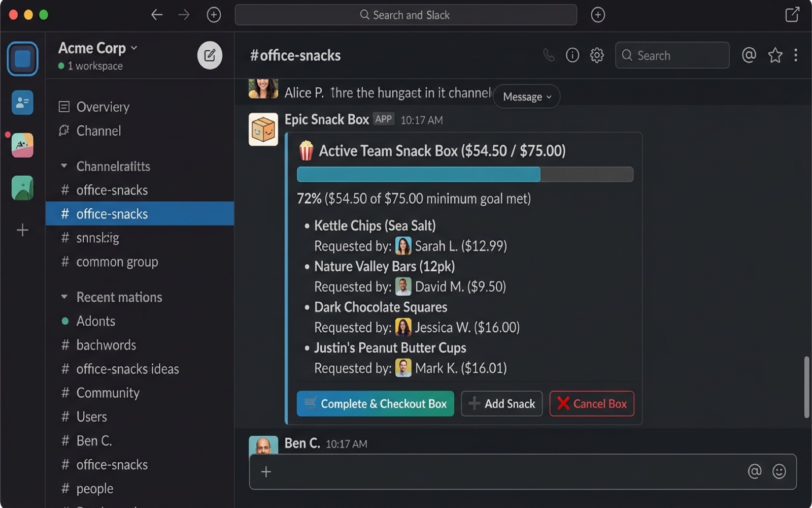Image resolution: width=812 pixels, height=508 pixels.
Task: Click Complete & Checkout Box button
Action: pyautogui.click(x=375, y=404)
